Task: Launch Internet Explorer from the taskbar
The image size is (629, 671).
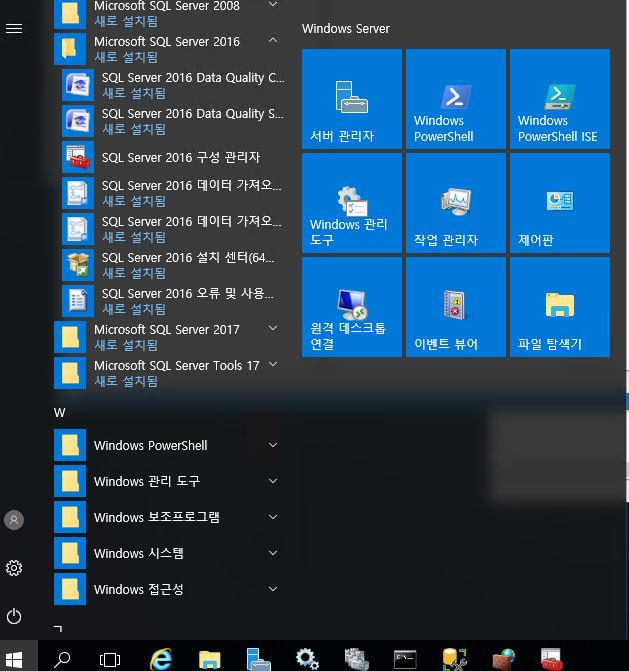Action: tap(160, 659)
